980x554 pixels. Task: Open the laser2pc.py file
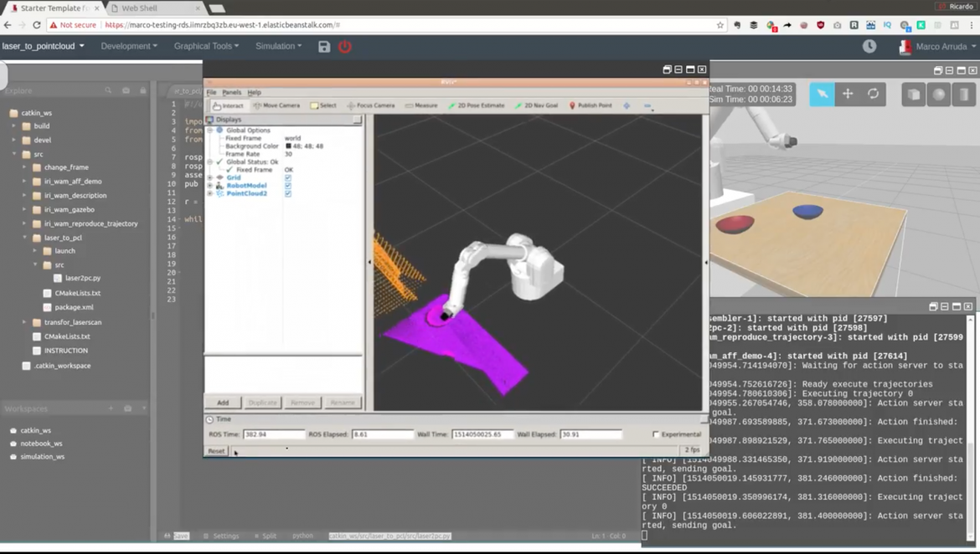coord(82,278)
